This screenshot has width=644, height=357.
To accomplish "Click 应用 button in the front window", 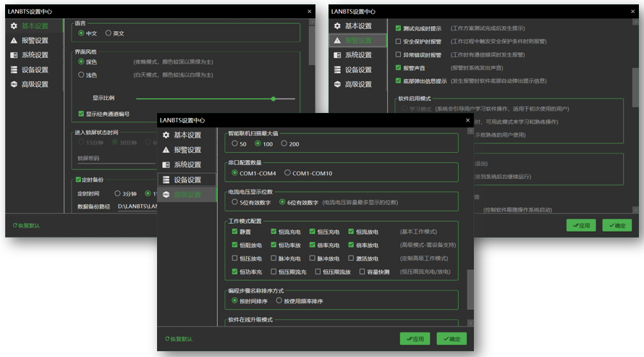I will pos(415,339).
